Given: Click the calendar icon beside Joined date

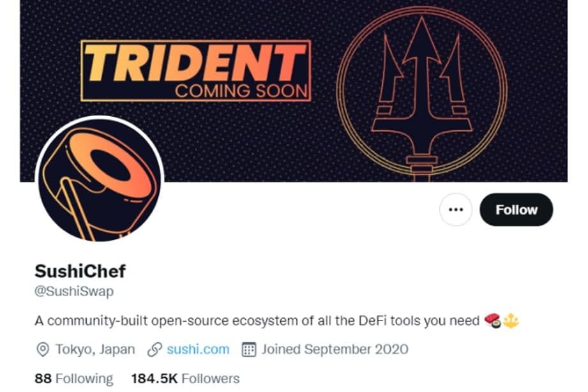Looking at the screenshot, I should (248, 350).
